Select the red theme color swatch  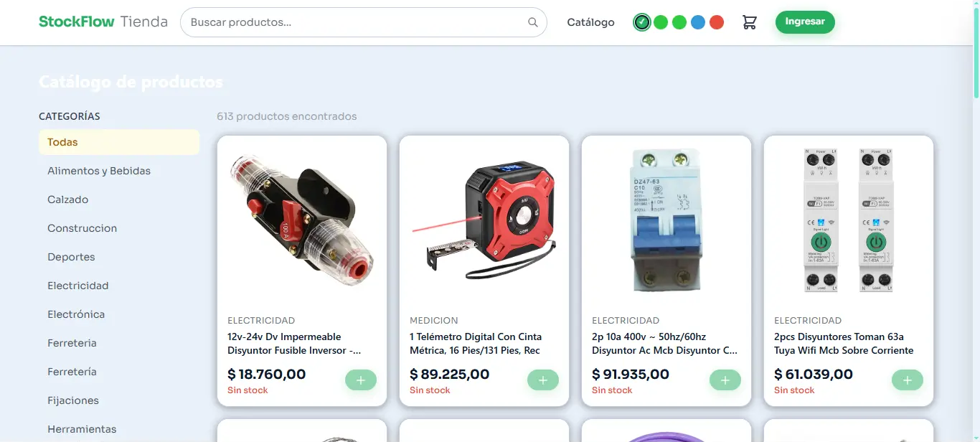point(717,22)
